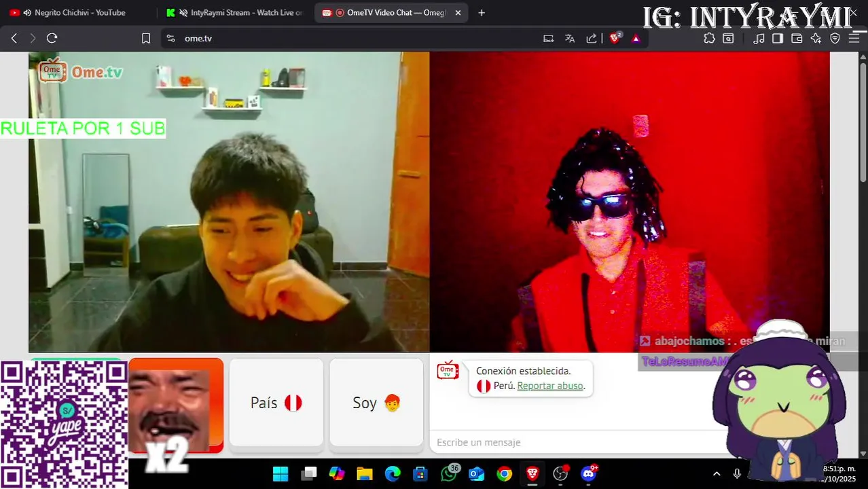Open Brave VPN shield icon
The image size is (868, 489).
[x=835, y=38]
